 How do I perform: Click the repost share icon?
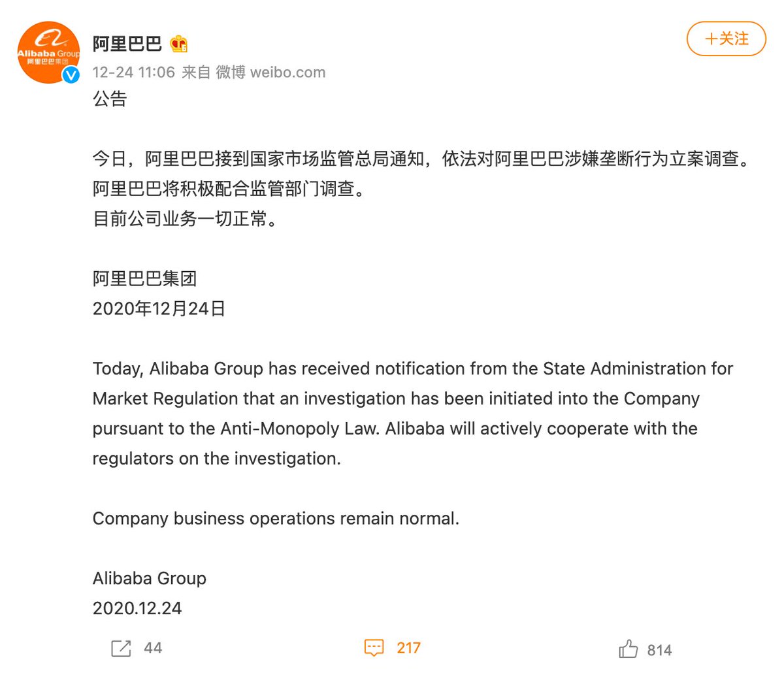(x=121, y=648)
